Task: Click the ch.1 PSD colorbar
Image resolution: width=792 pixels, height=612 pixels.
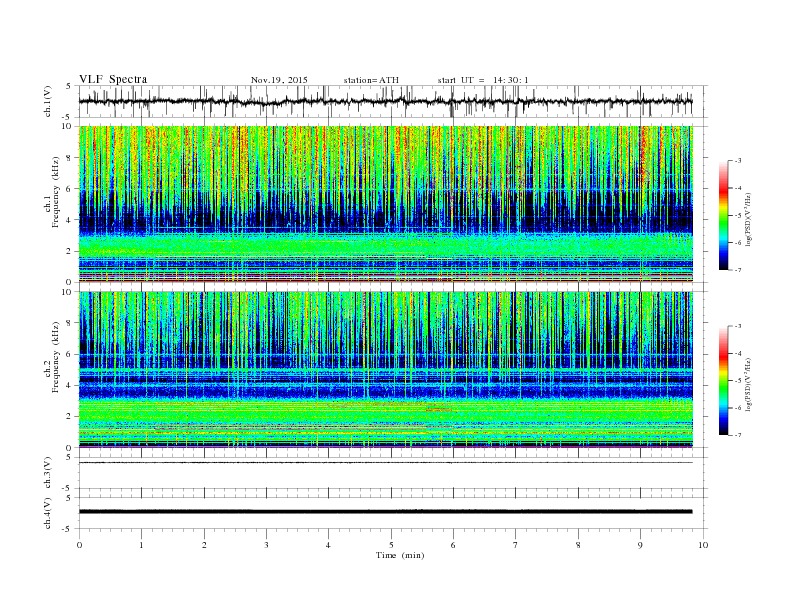Action: 723,215
